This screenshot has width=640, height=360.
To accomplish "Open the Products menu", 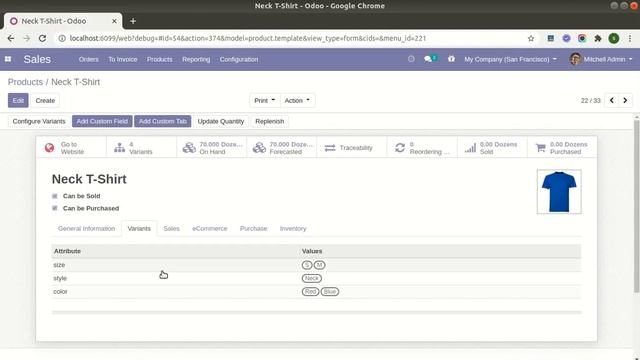I will pyautogui.click(x=160, y=59).
